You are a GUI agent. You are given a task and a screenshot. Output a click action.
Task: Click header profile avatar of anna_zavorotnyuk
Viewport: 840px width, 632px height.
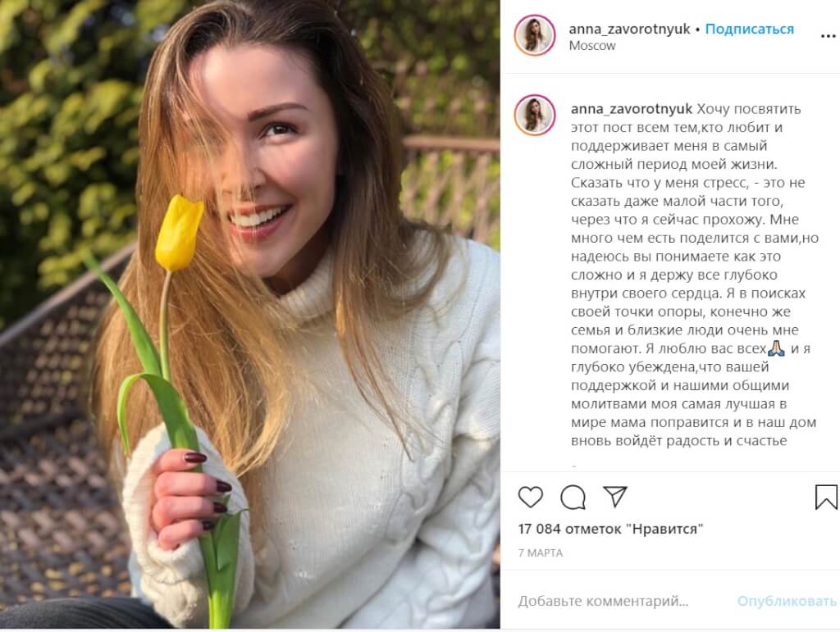pos(535,35)
